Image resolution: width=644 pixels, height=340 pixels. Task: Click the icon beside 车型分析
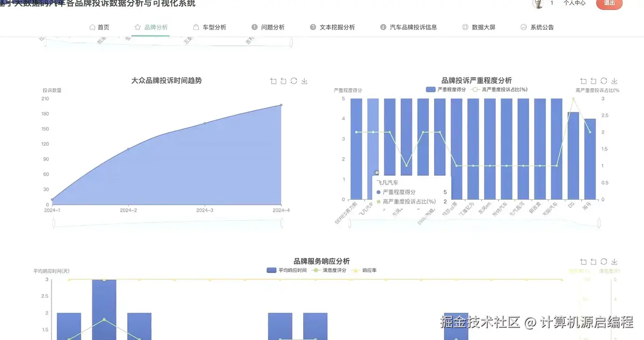tap(196, 27)
